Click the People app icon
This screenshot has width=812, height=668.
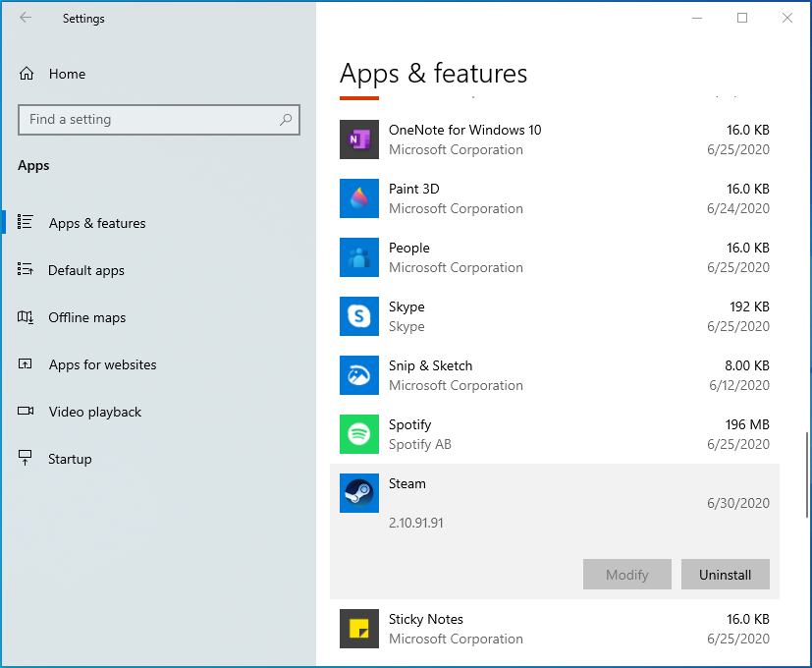(359, 257)
